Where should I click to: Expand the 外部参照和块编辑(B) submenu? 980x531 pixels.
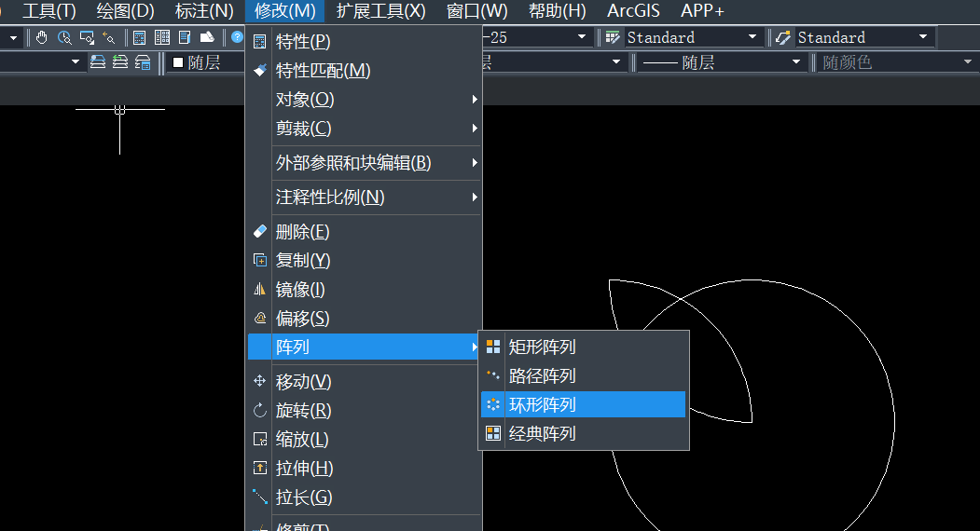[365, 163]
